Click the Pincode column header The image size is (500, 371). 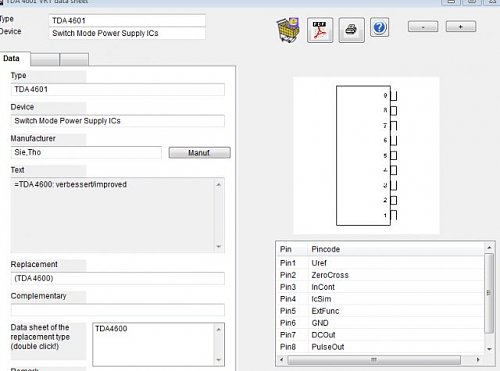(396, 249)
